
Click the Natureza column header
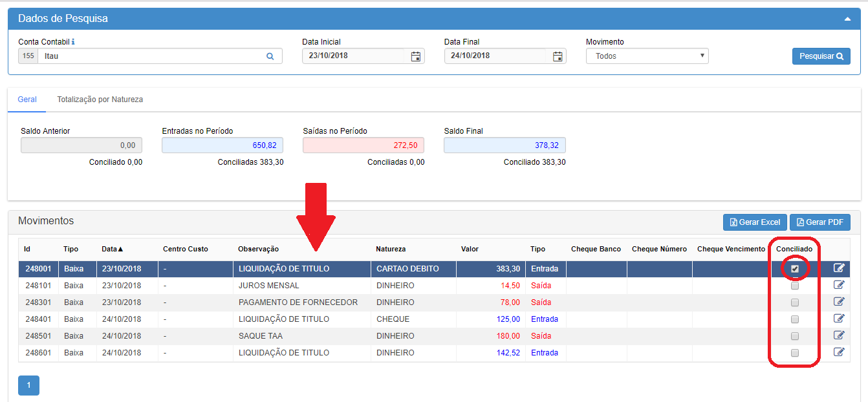pyautogui.click(x=391, y=249)
